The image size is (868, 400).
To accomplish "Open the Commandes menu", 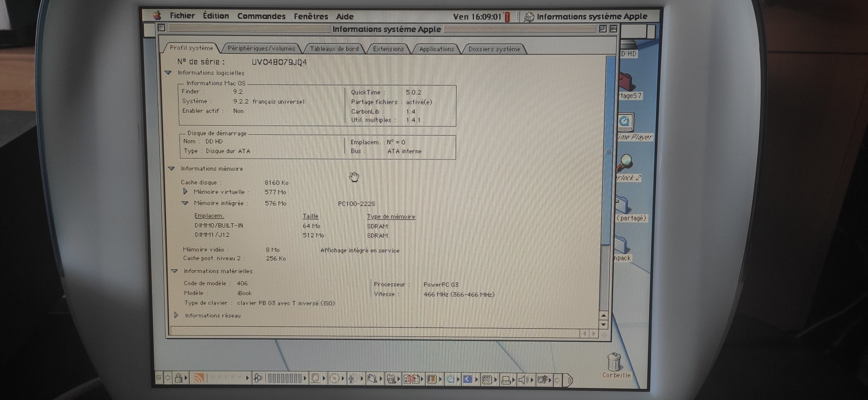I will click(261, 16).
